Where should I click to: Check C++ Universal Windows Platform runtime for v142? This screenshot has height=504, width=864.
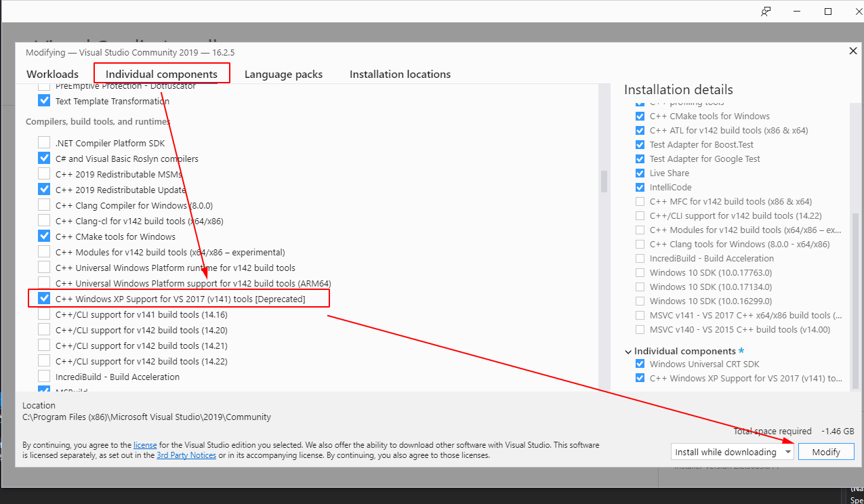click(44, 268)
